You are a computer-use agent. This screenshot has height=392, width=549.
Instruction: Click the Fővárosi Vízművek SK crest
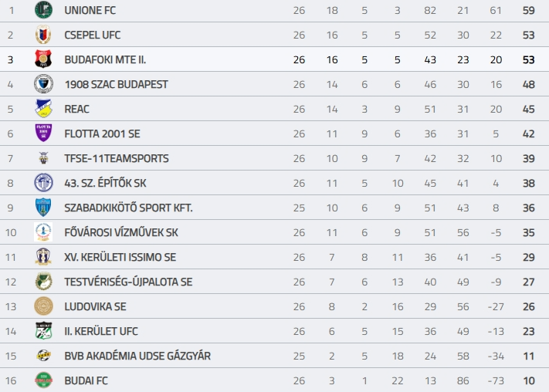click(x=43, y=232)
